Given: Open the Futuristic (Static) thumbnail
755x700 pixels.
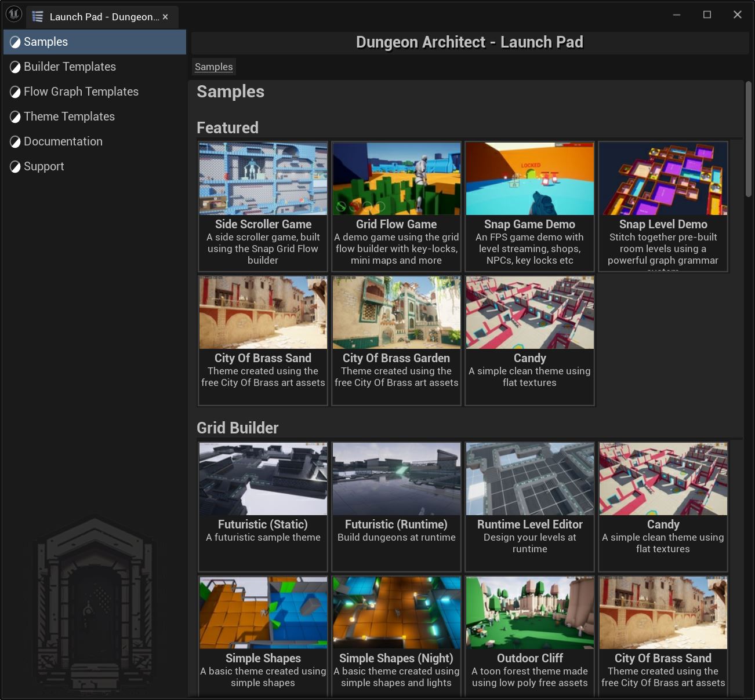Looking at the screenshot, I should tap(263, 479).
